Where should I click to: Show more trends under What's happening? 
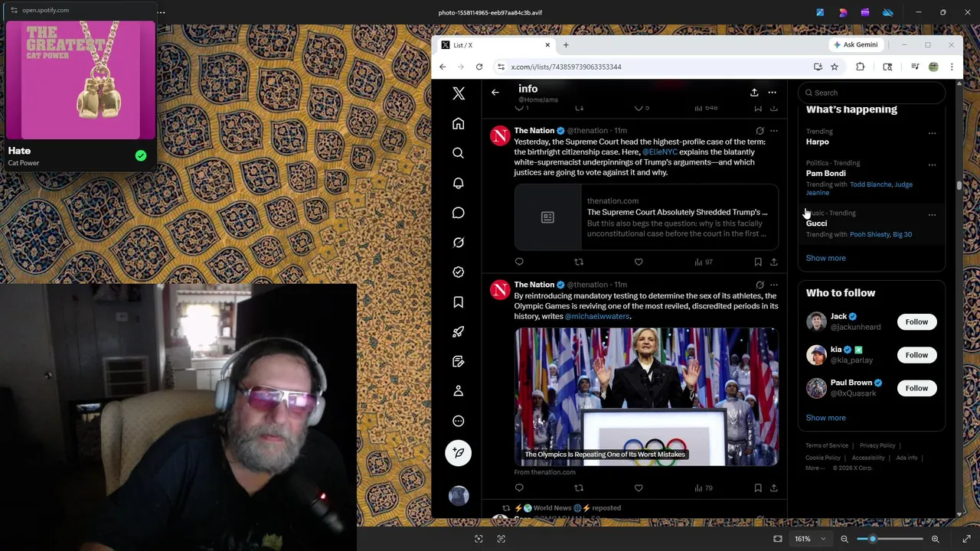pos(825,258)
